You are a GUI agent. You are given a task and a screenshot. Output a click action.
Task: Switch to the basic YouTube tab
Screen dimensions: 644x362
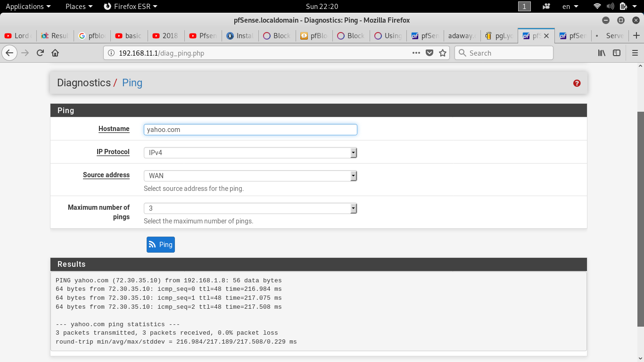coord(129,35)
